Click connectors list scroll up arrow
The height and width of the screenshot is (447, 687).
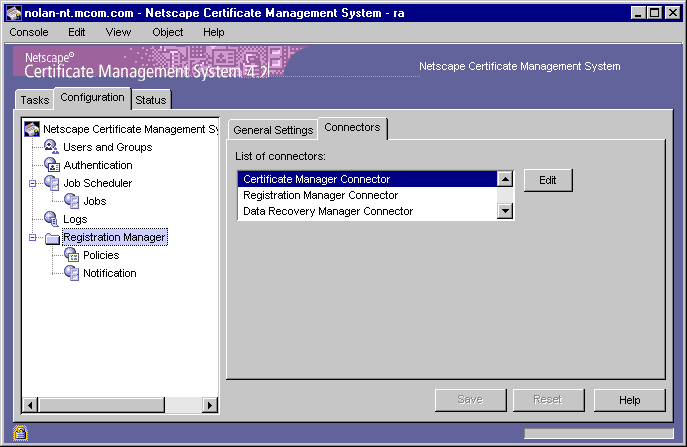point(505,179)
